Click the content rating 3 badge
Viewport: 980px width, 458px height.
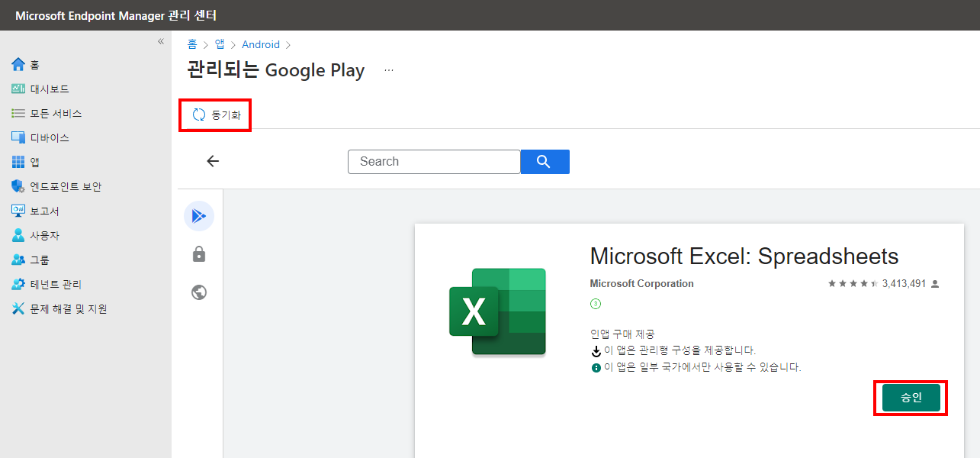[x=596, y=303]
